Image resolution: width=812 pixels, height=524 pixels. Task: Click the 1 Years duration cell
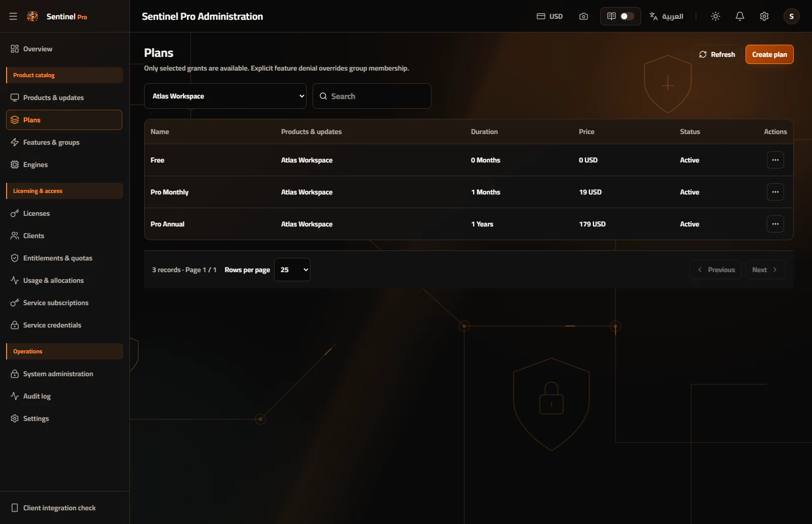click(482, 224)
